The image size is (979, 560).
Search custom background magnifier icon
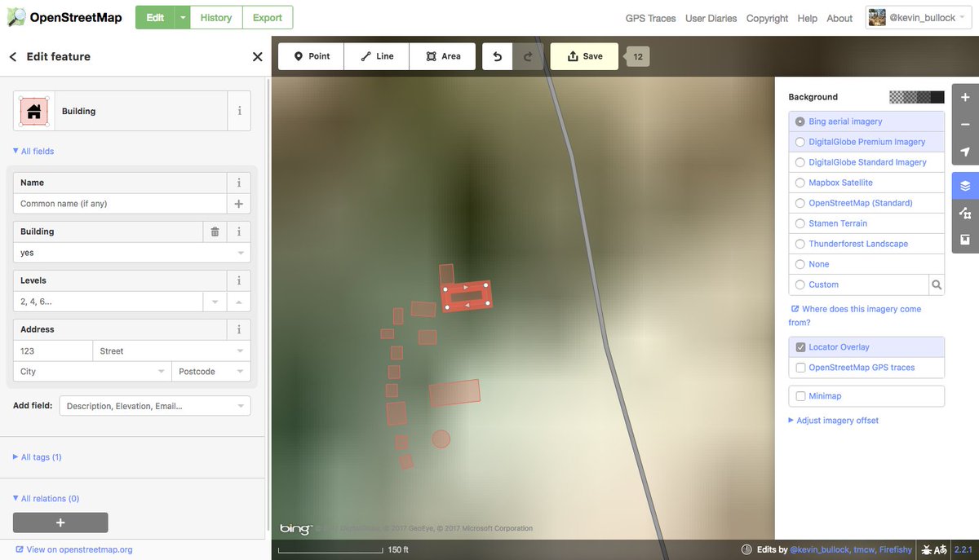coord(937,284)
